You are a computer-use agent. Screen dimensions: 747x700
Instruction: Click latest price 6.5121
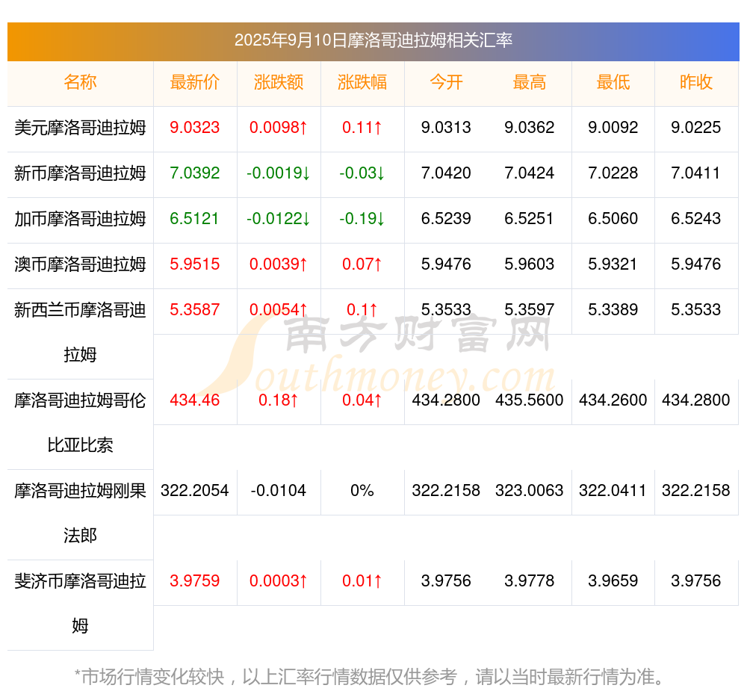tap(194, 219)
